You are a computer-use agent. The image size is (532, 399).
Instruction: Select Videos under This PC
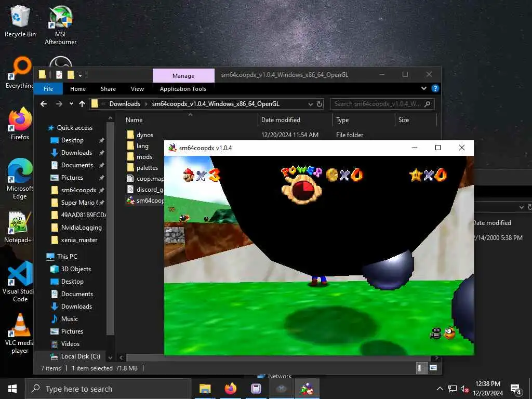(x=65, y=344)
